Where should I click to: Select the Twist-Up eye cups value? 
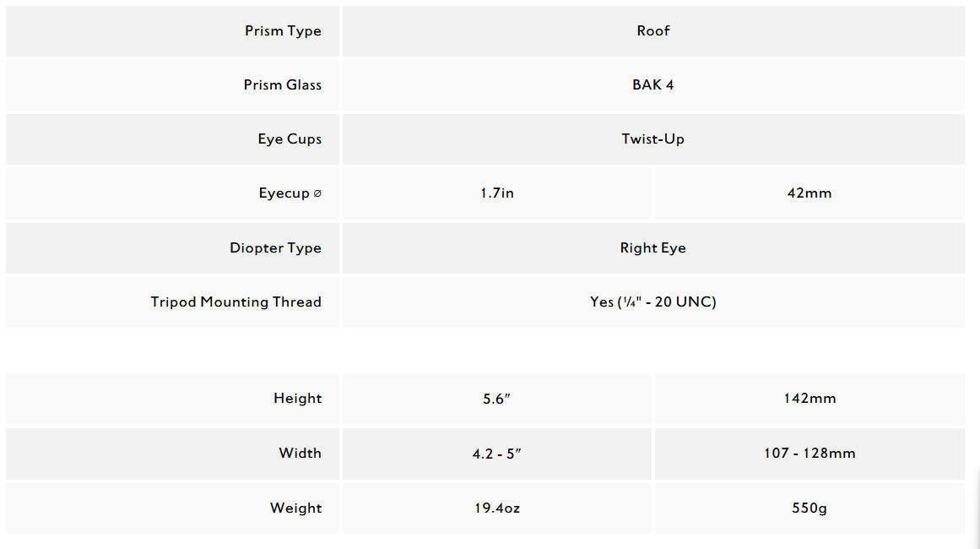(652, 139)
